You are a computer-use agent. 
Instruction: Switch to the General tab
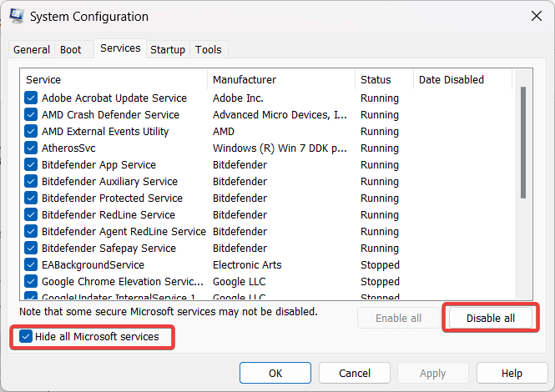[x=32, y=49]
